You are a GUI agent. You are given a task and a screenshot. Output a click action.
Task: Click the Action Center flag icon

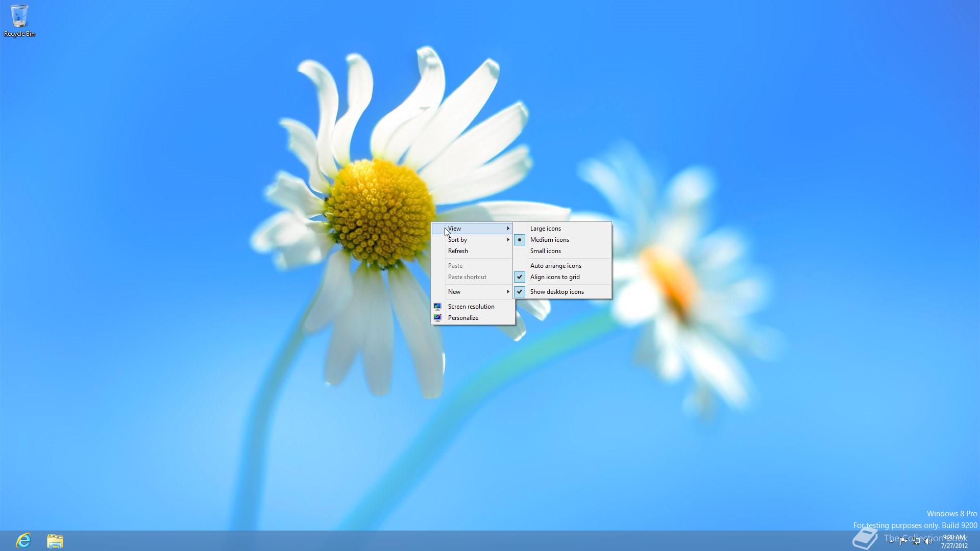(903, 541)
